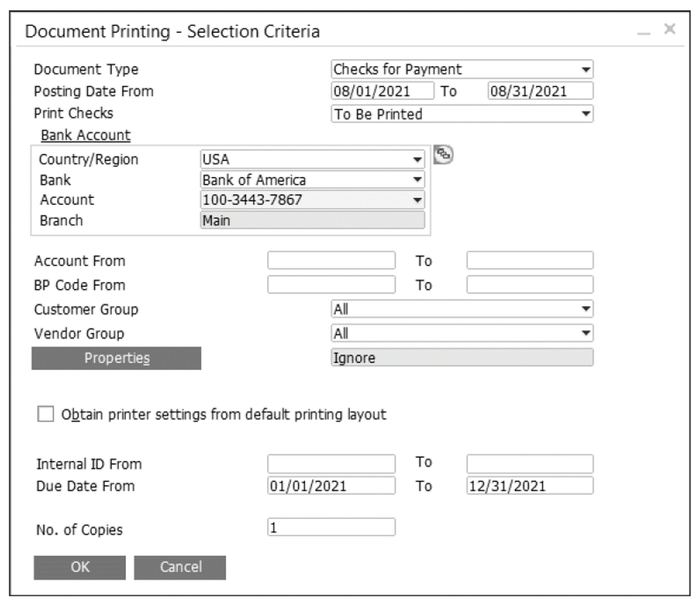Click the Cancel button
Image resolution: width=700 pixels, height=607 pixels.
click(179, 567)
